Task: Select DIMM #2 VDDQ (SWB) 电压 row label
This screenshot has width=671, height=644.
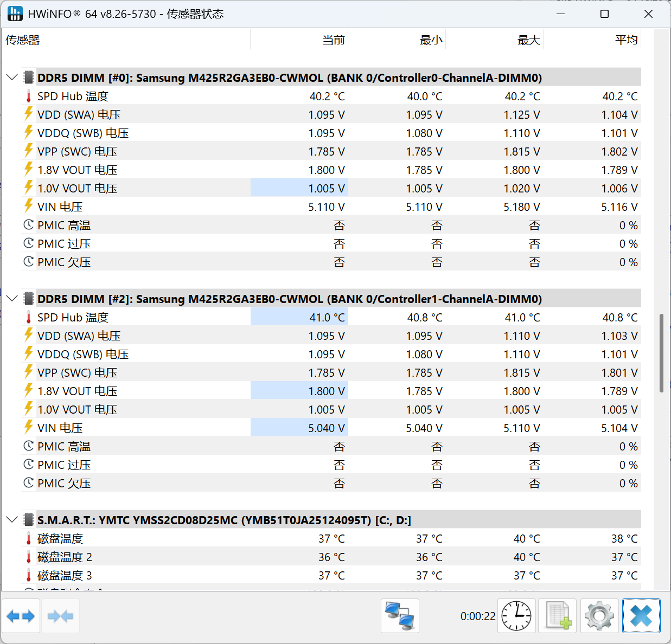Action: tap(83, 354)
